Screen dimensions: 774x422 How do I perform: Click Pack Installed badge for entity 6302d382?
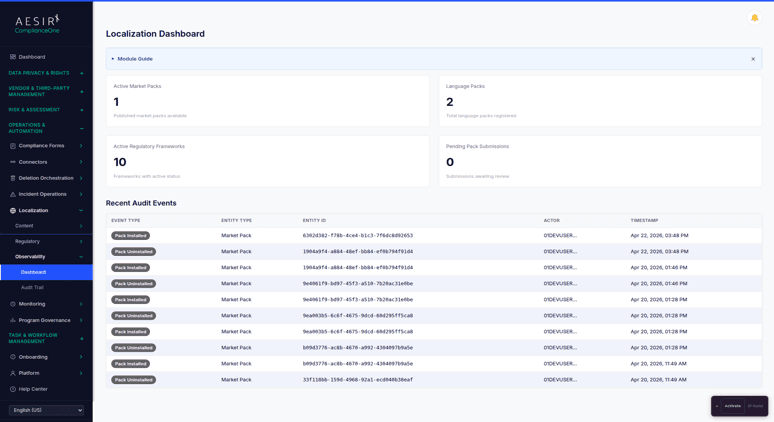(130, 236)
